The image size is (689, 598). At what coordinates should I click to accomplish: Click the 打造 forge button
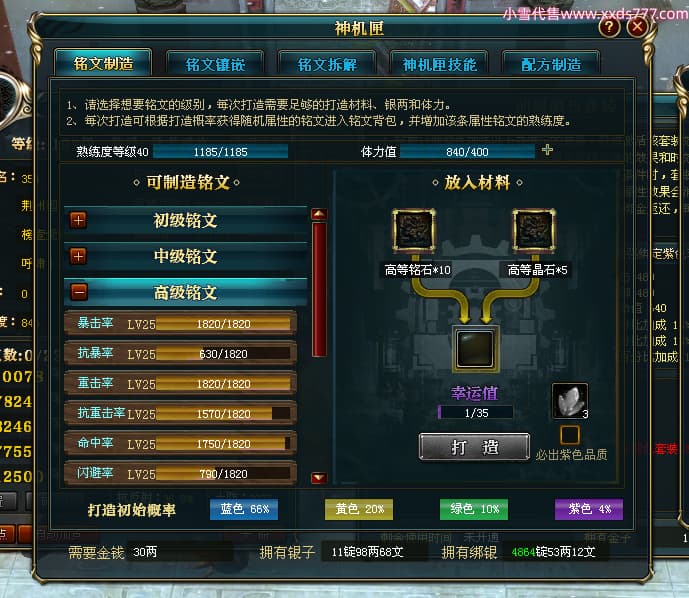(x=475, y=447)
